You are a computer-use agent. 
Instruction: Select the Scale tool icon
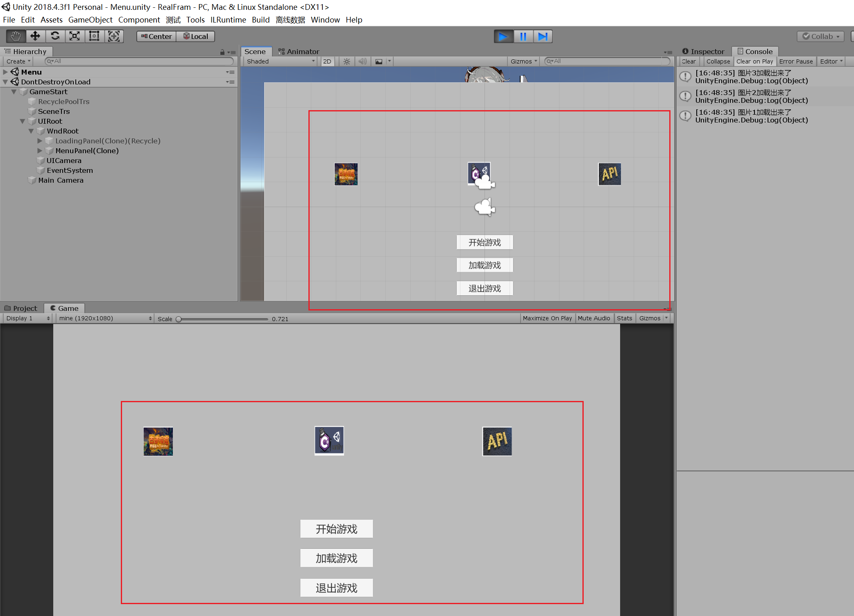pos(75,36)
